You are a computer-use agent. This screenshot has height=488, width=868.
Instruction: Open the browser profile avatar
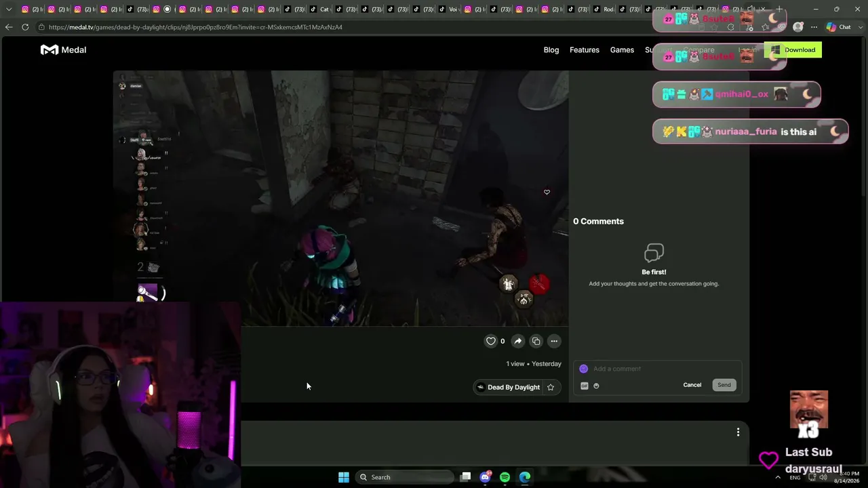click(x=798, y=27)
